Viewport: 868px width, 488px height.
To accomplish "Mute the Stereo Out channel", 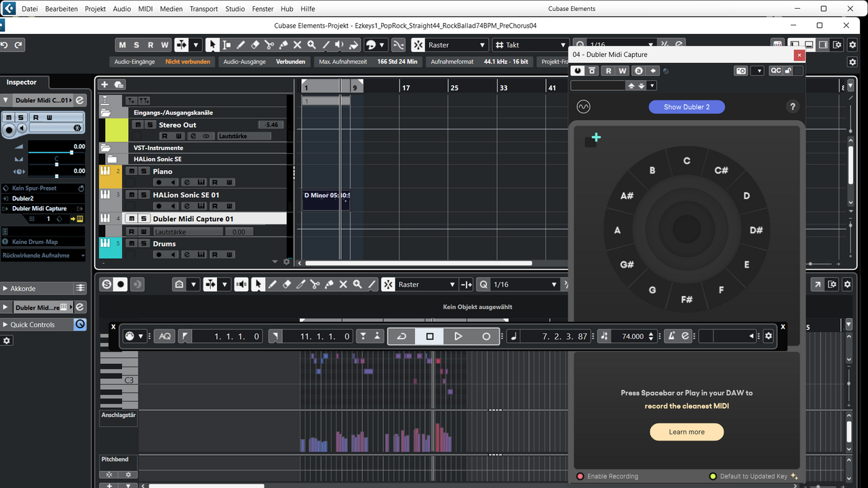I will pyautogui.click(x=138, y=125).
